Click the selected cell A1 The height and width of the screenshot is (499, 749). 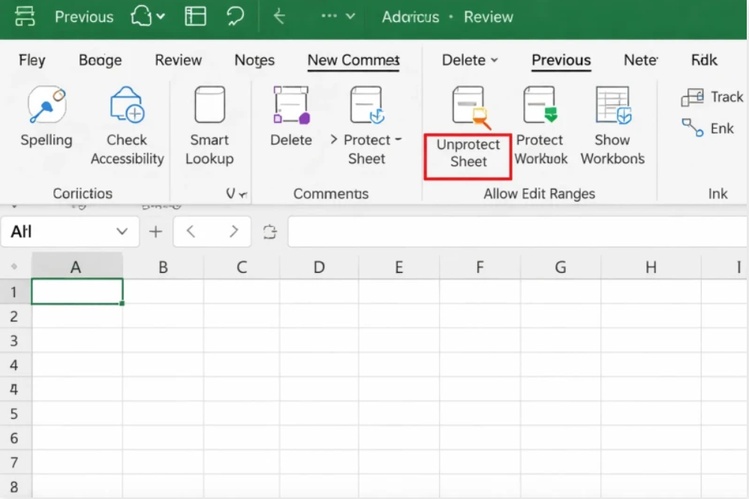click(x=77, y=291)
